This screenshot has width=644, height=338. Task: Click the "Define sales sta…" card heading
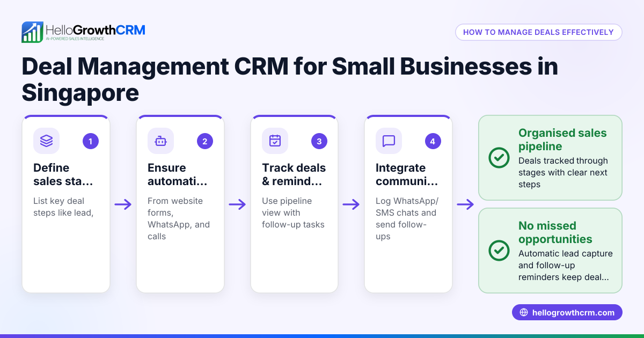pyautogui.click(x=63, y=174)
